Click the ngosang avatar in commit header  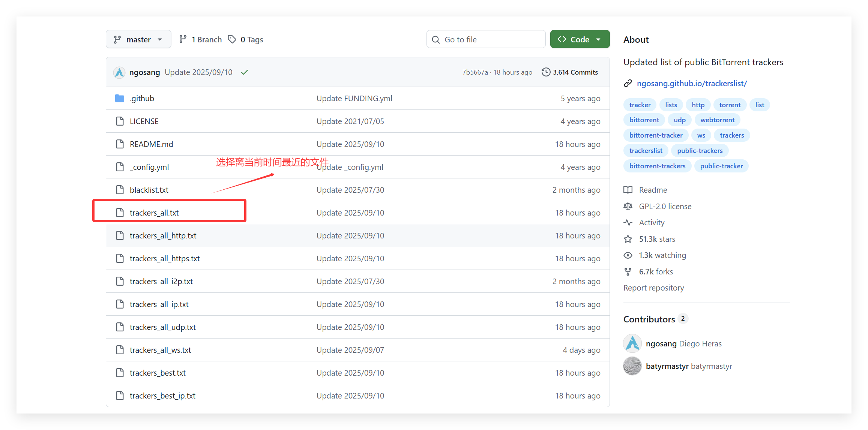(x=119, y=72)
